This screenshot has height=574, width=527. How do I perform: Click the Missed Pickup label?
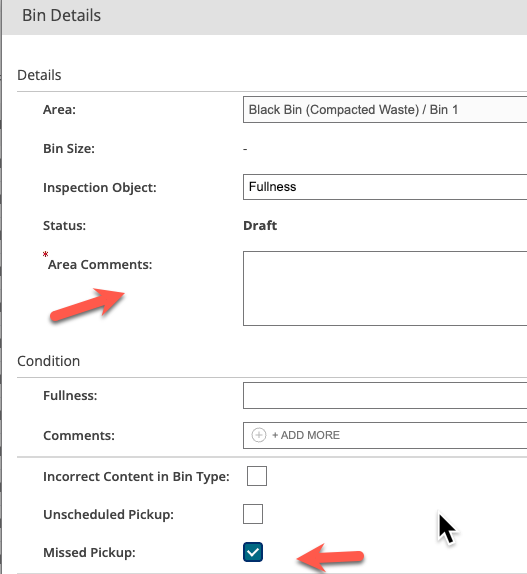pos(89,552)
